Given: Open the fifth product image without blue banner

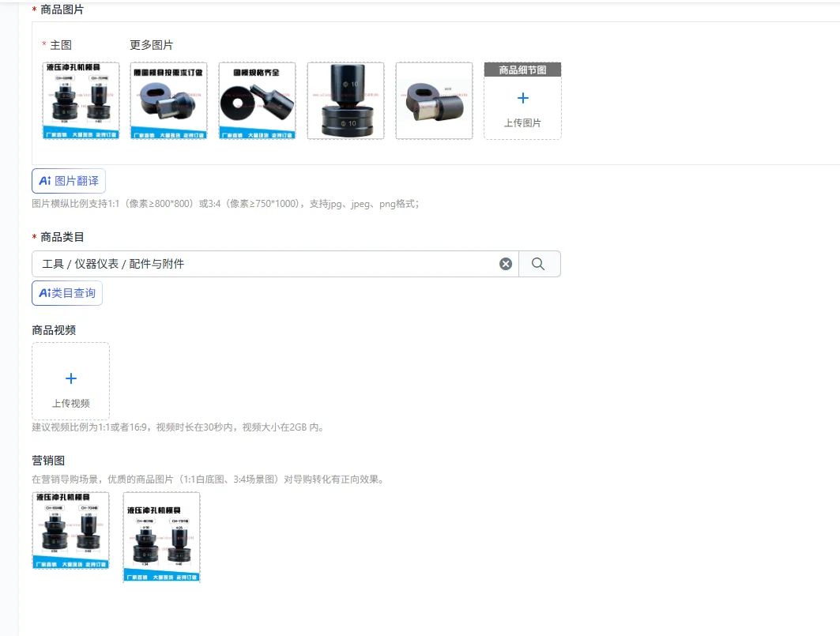Looking at the screenshot, I should [434, 100].
